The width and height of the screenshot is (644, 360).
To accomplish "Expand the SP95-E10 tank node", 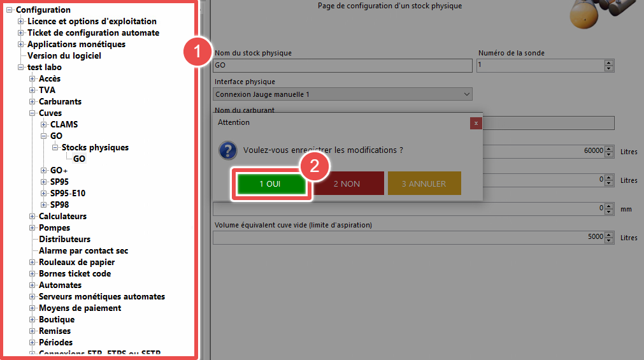I will pos(44,194).
